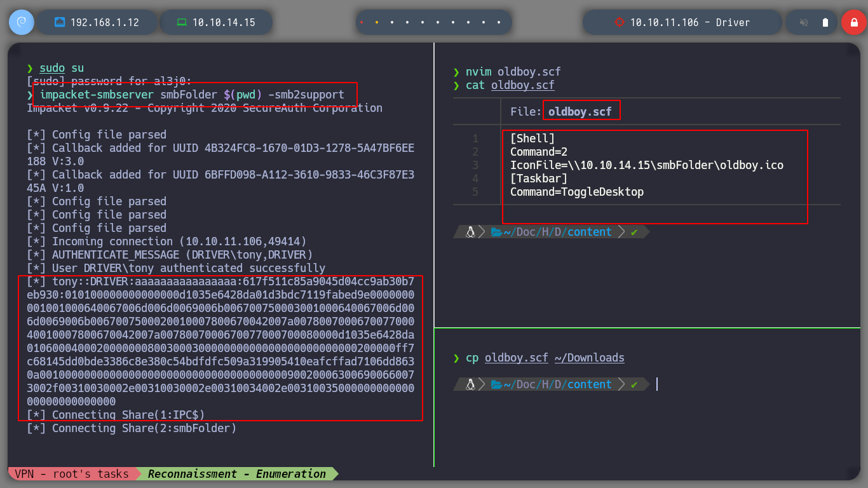
Task: Click the red target crosshair icon
Action: (619, 22)
